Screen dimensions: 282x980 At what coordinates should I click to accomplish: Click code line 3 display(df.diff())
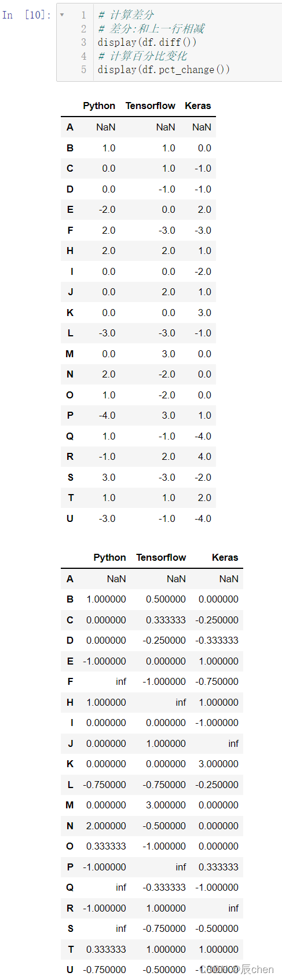[x=147, y=42]
